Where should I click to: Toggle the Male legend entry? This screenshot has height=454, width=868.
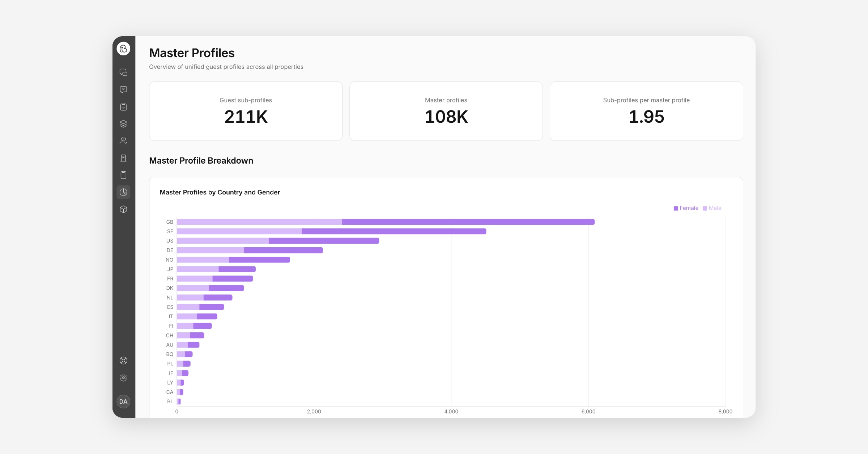tap(712, 208)
